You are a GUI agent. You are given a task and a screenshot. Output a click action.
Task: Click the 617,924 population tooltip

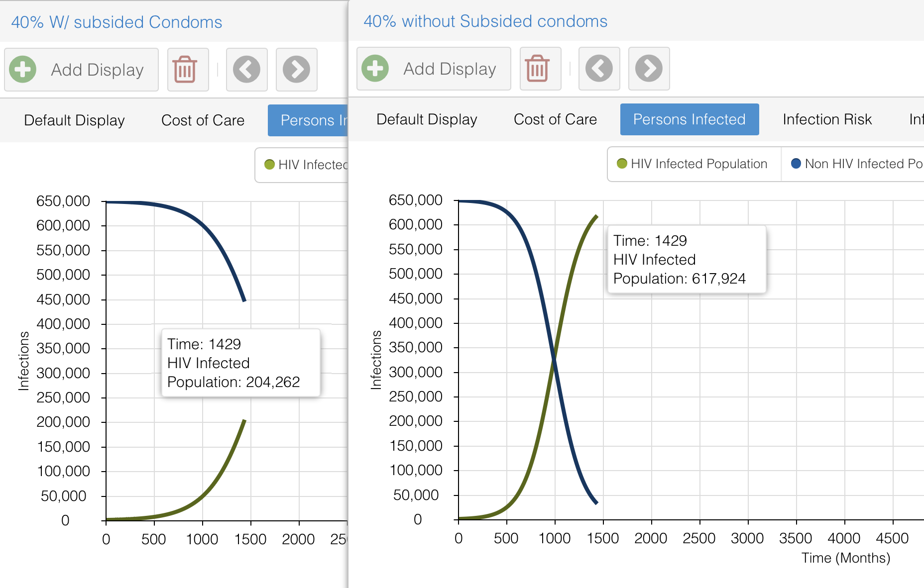coord(687,259)
